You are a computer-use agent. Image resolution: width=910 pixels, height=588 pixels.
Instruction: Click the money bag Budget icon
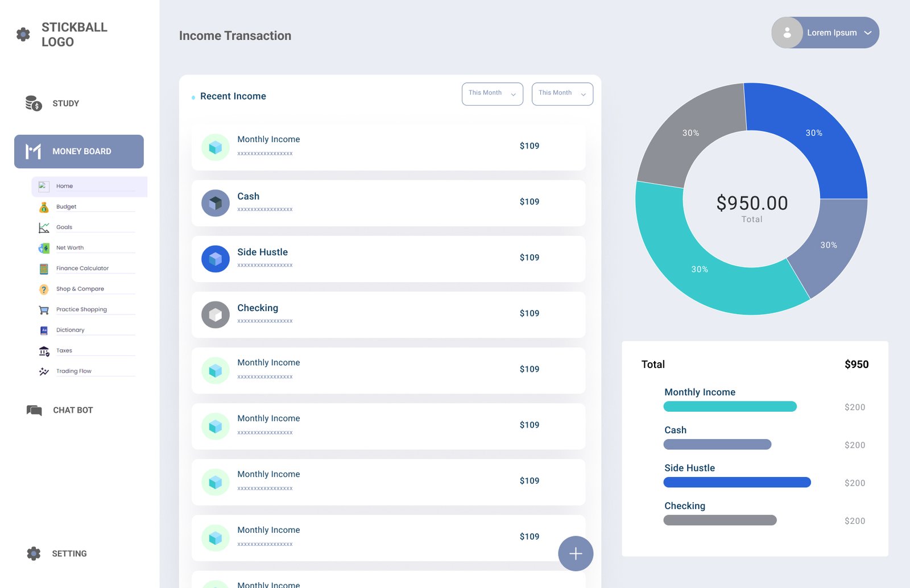(44, 207)
